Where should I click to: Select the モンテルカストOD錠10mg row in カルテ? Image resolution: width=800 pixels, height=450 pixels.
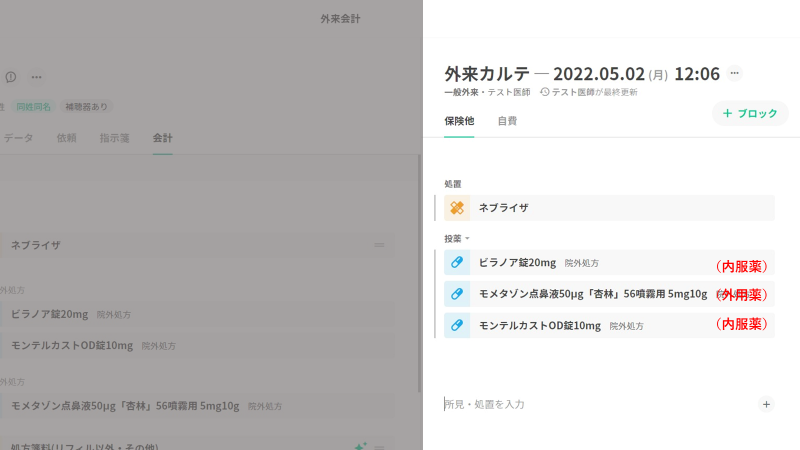tap(609, 325)
